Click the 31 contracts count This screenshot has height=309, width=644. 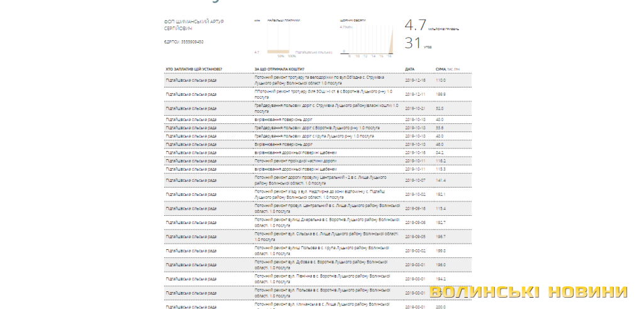(412, 43)
